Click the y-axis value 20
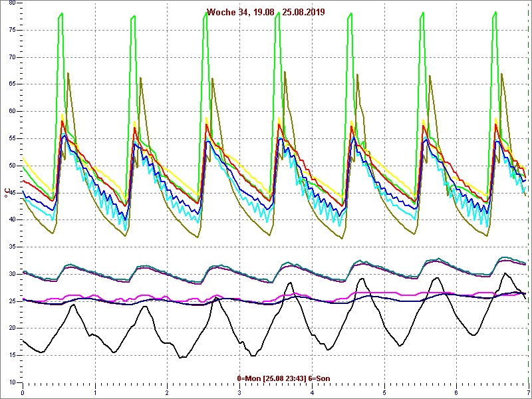532x399 pixels. 11,329
